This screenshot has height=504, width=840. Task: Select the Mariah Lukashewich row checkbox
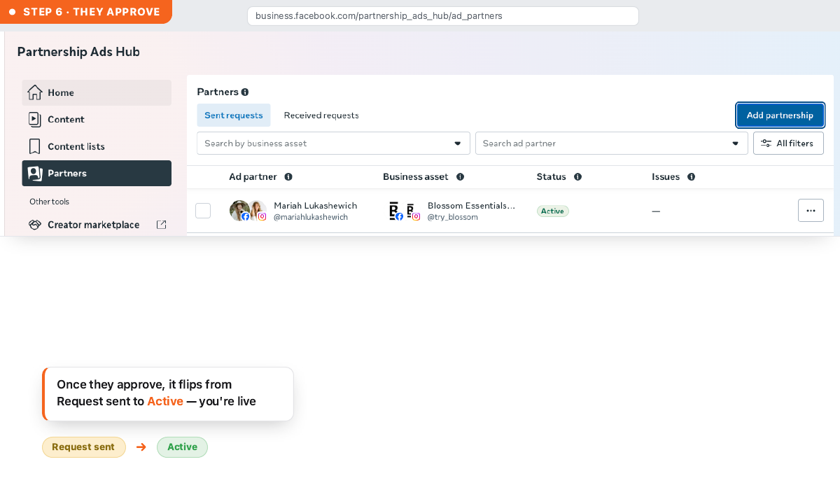click(203, 210)
